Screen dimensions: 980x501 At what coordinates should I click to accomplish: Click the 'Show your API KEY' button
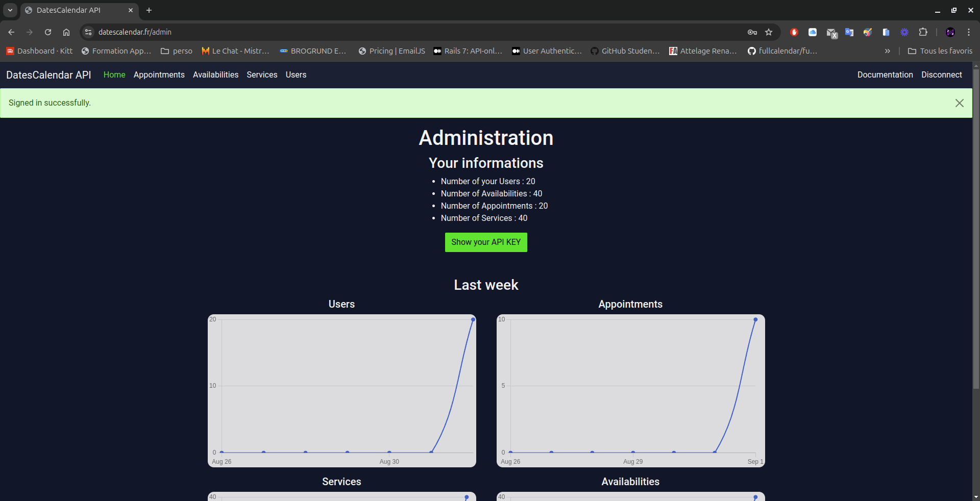pyautogui.click(x=485, y=242)
